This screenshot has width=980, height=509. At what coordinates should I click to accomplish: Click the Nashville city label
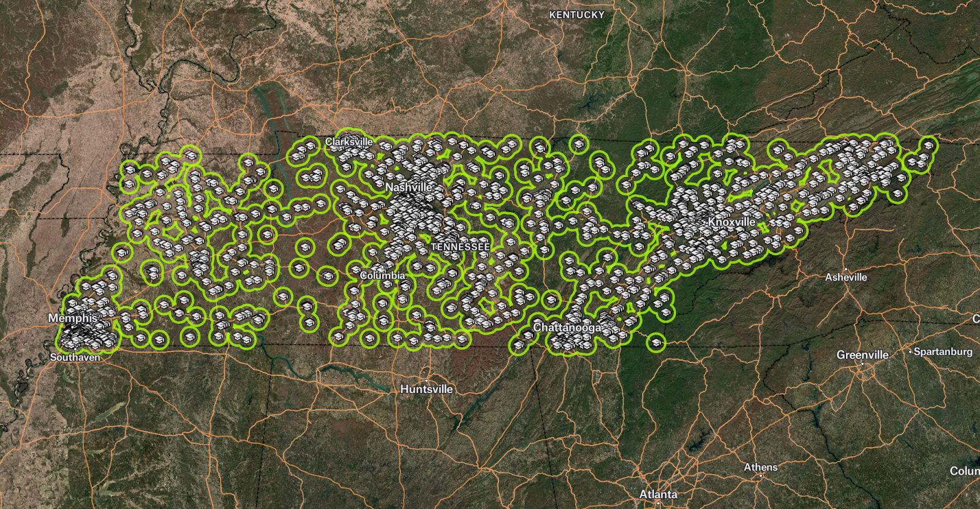[x=409, y=187]
